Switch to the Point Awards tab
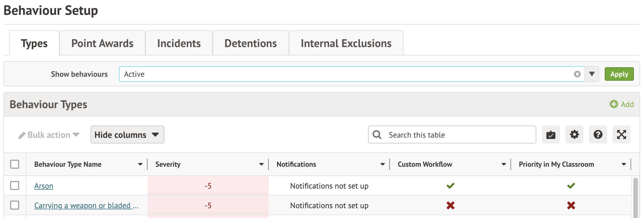Screen dimensions: 644x218 (x=102, y=43)
